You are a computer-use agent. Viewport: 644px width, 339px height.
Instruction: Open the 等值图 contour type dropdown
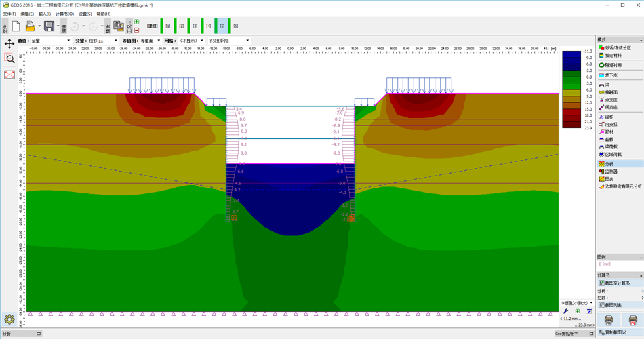pos(142,41)
